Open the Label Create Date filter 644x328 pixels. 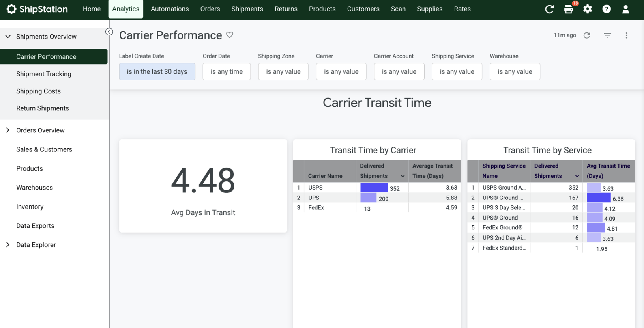coord(157,71)
